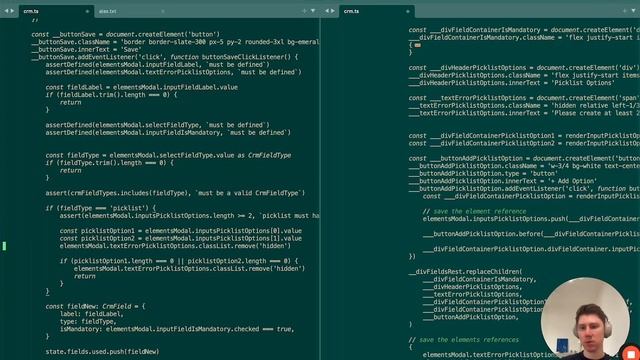Click line "assert(crmFieldTypes.includes(fieldType), ..."
The height and width of the screenshot is (360, 640).
tap(175, 193)
